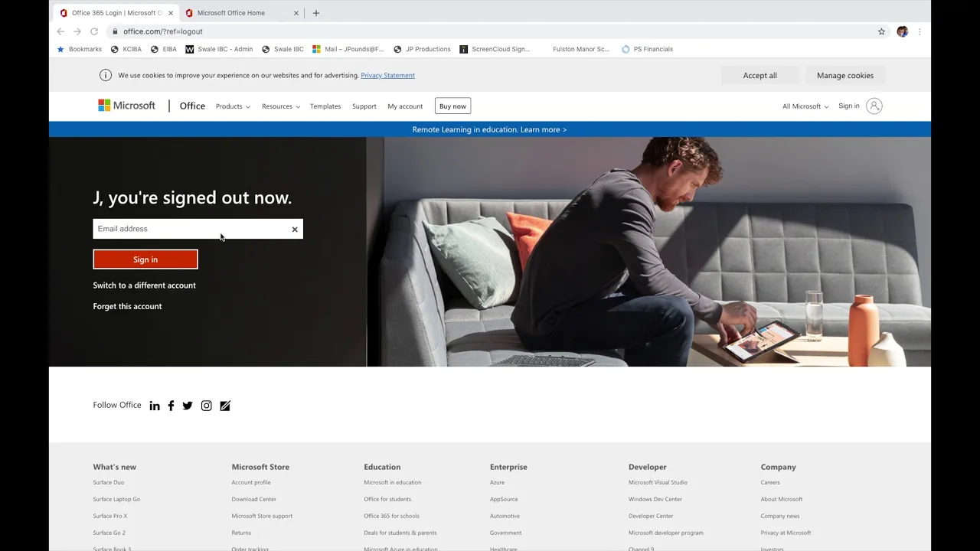Click Manage cookies
980x551 pixels.
click(845, 75)
